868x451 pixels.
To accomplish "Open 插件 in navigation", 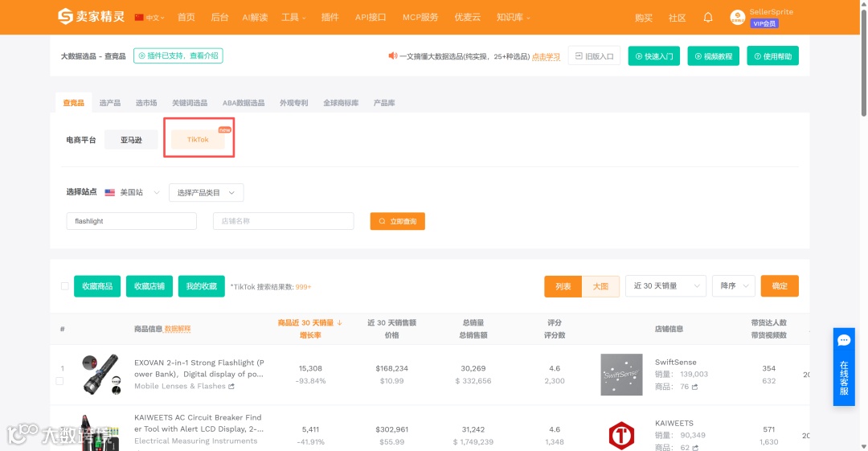I will (x=330, y=17).
